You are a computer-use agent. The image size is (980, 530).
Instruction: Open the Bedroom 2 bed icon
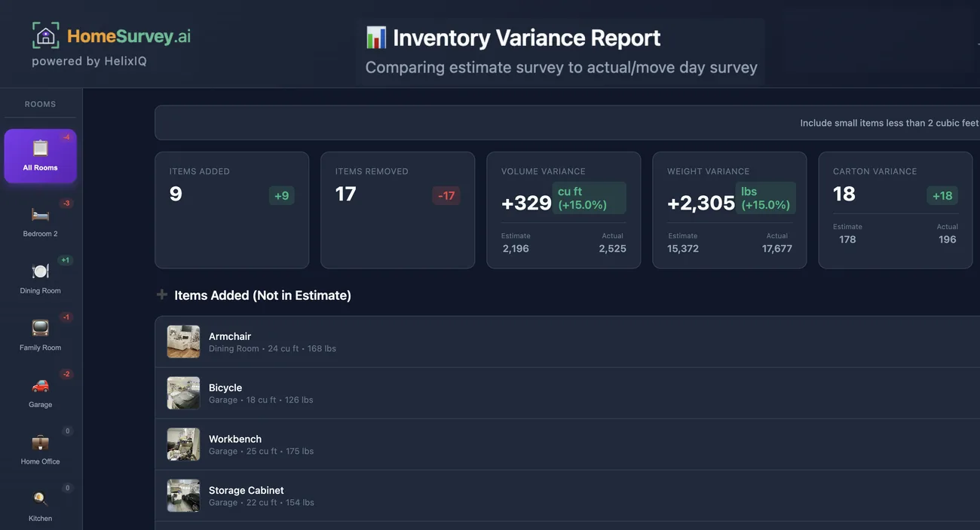[40, 215]
